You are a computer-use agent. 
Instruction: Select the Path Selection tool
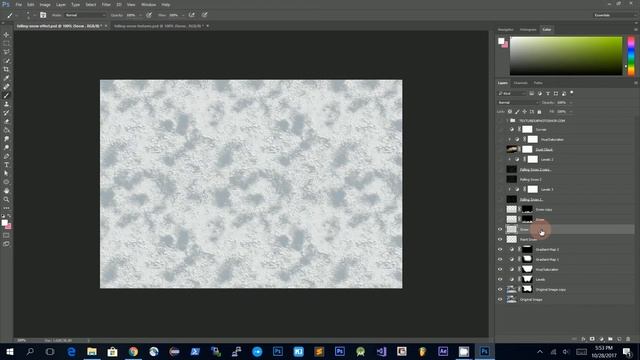(x=6, y=173)
